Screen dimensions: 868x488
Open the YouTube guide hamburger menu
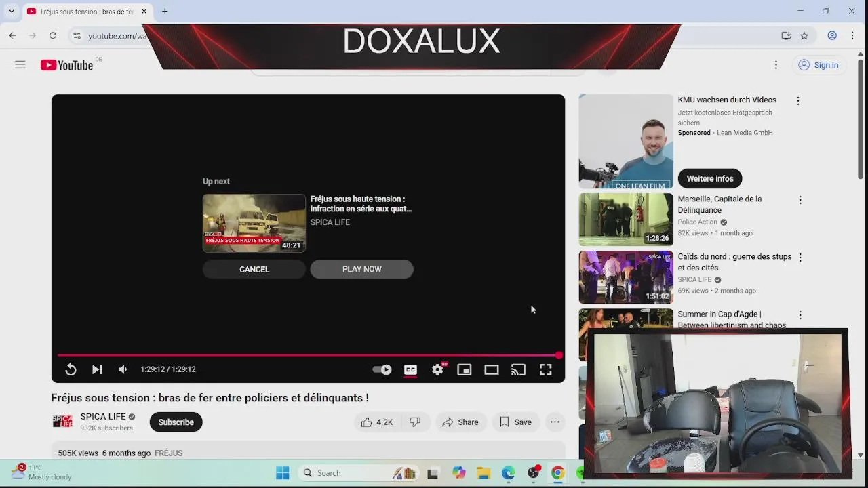(20, 65)
